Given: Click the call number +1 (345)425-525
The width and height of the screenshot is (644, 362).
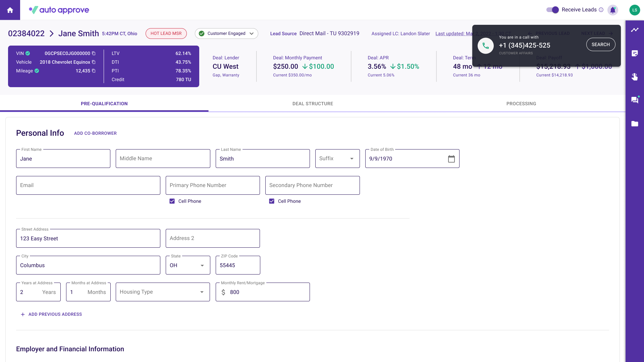Looking at the screenshot, I should (x=525, y=46).
